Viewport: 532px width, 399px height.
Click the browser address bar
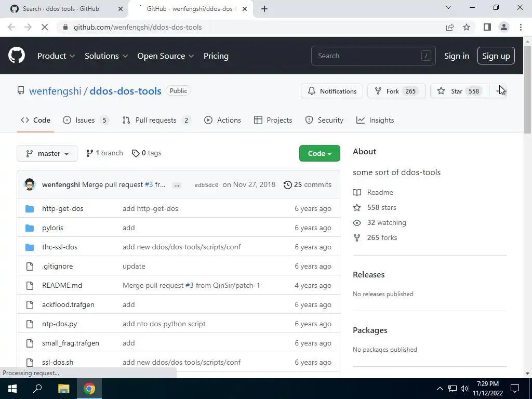[251, 27]
